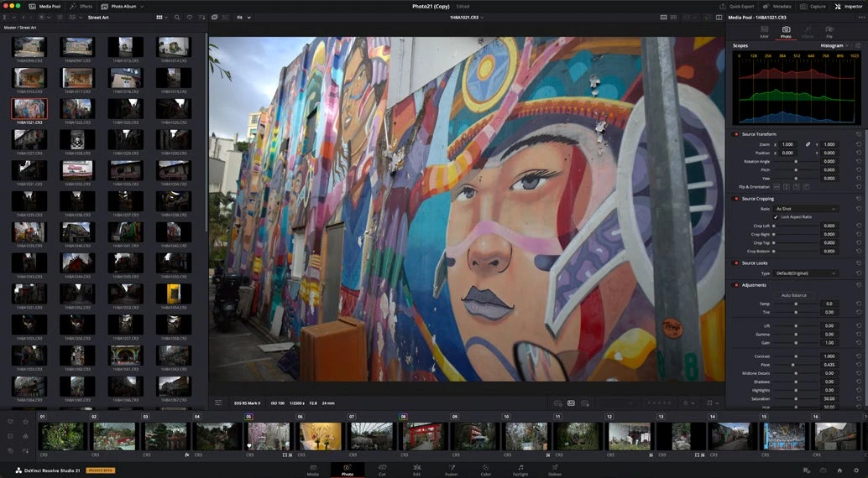Viewport: 868px width, 478px height.
Task: Open the inspector three-dot options menu
Action: coord(860,17)
